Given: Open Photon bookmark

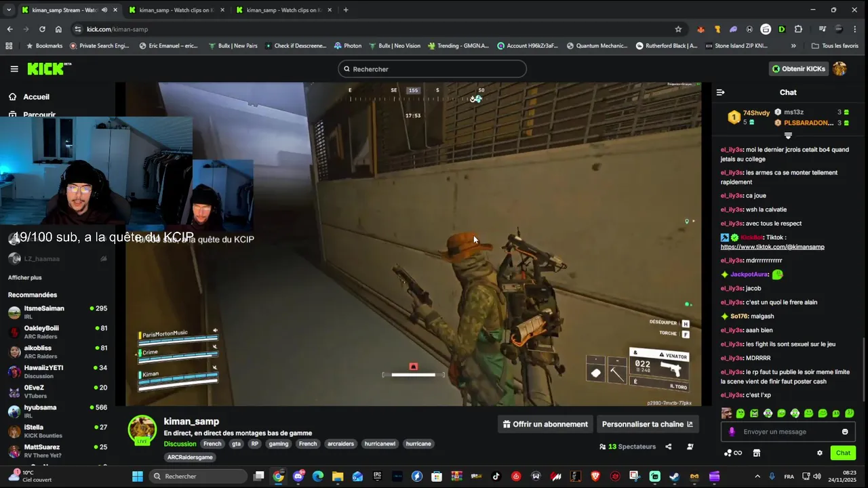Looking at the screenshot, I should pos(347,46).
